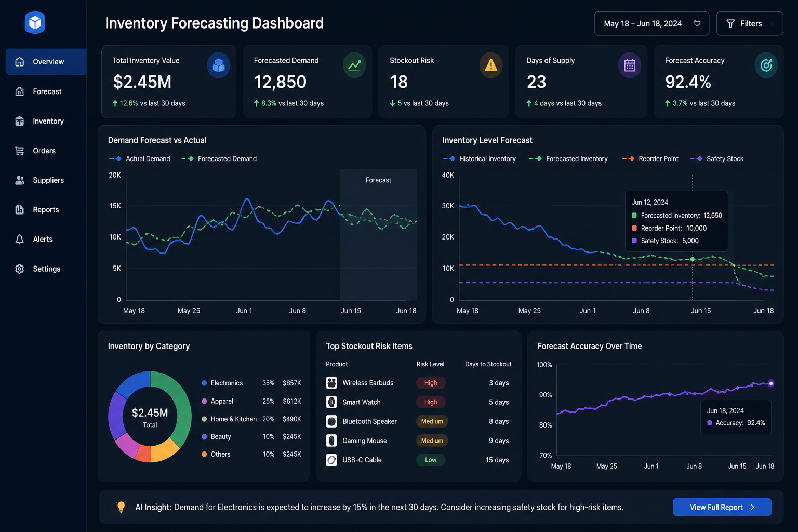The image size is (798, 532).
Task: Toggle Forecasted Inventory legend series
Action: (568, 159)
